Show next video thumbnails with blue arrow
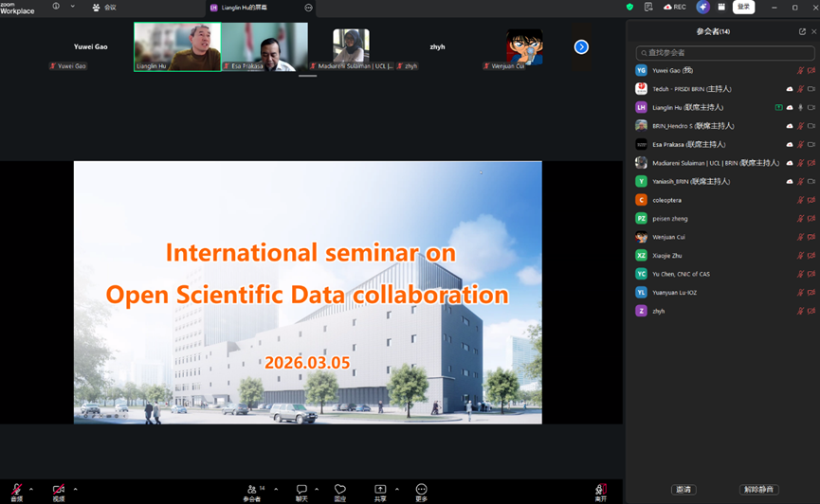This screenshot has width=820, height=504. coord(581,46)
